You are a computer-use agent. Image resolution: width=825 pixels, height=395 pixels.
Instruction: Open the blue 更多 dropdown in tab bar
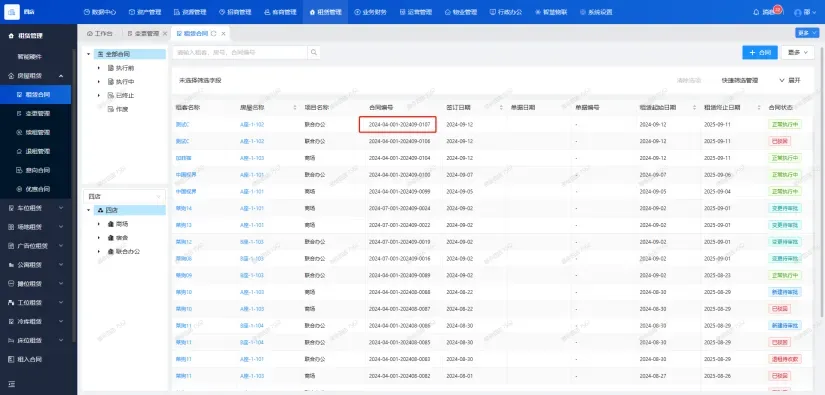point(807,33)
